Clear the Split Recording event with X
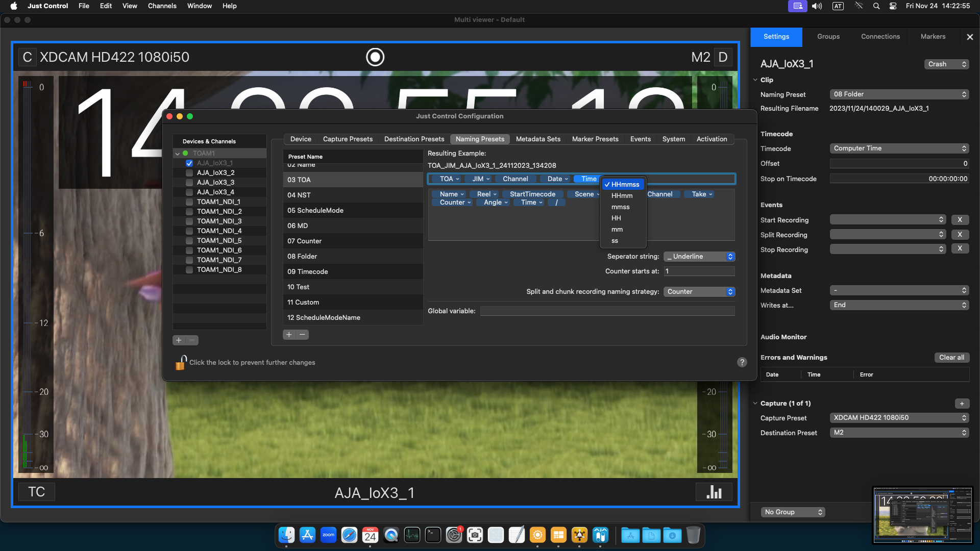The height and width of the screenshot is (551, 980). point(960,235)
